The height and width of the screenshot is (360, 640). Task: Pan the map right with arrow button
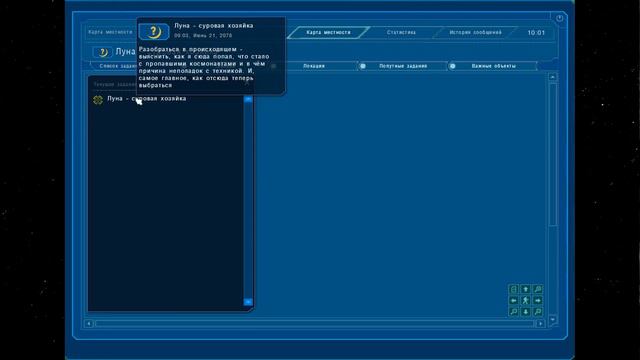[538, 300]
